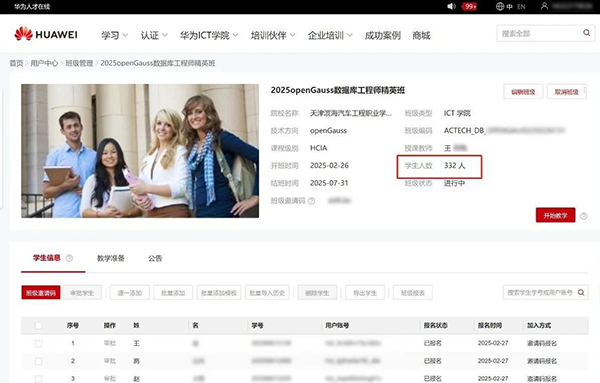Click the 班级报表 button
Viewport: 600px width, 383px height.
[413, 293]
